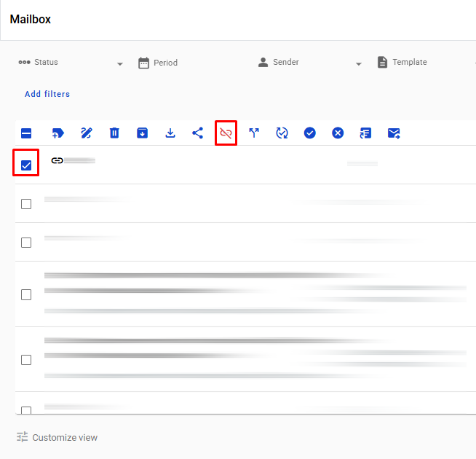Screen dimensions: 476x459
Task: Click the split arrows toolbar icon
Action: (254, 133)
